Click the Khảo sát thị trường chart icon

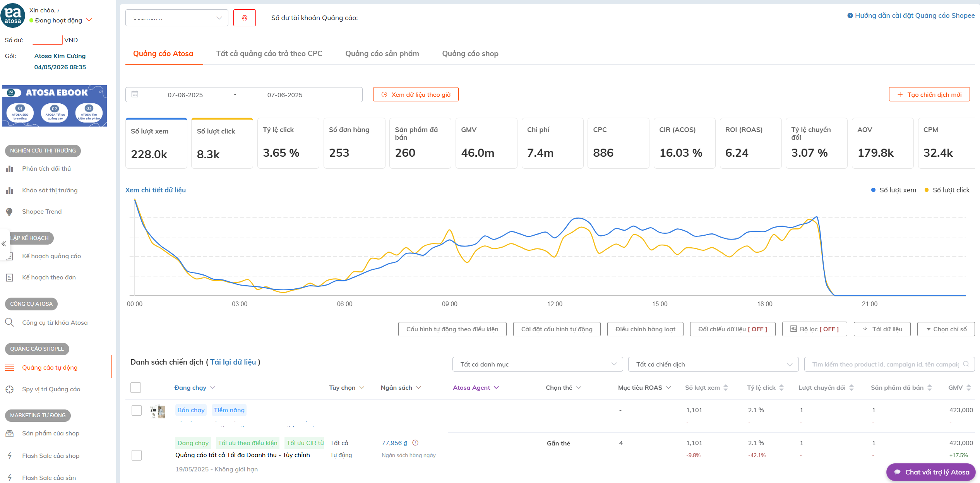(x=10, y=190)
